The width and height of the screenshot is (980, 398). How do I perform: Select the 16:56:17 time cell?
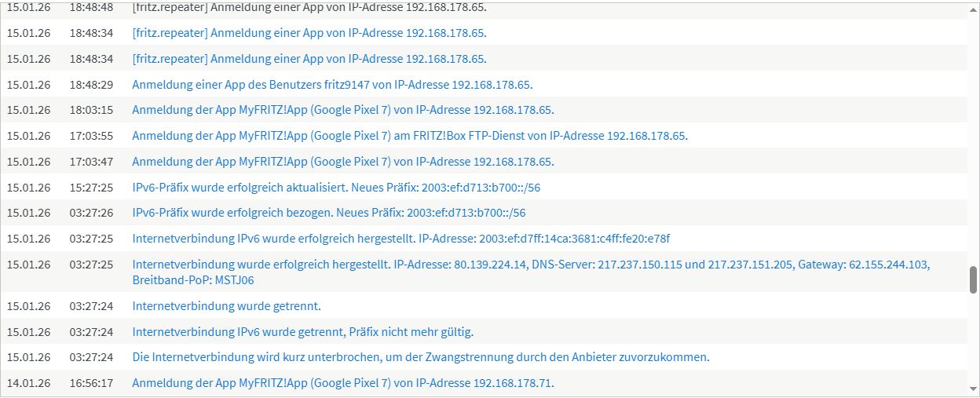[91, 383]
